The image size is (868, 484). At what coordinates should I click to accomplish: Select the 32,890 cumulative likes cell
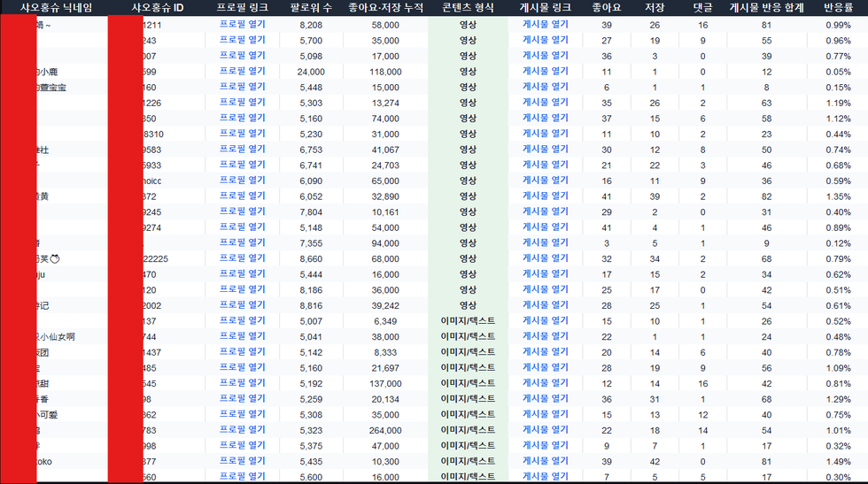[x=385, y=196]
